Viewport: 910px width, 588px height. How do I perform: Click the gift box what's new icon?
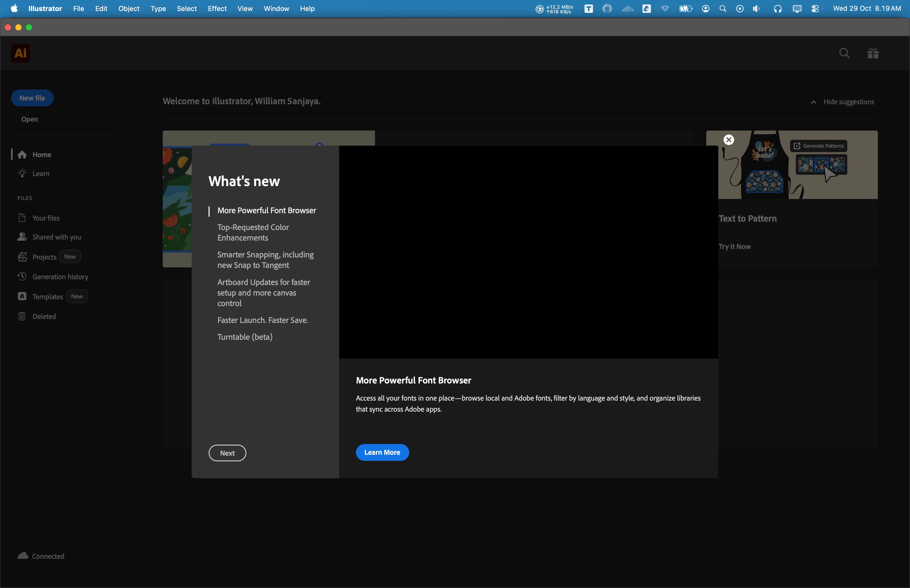coord(873,53)
